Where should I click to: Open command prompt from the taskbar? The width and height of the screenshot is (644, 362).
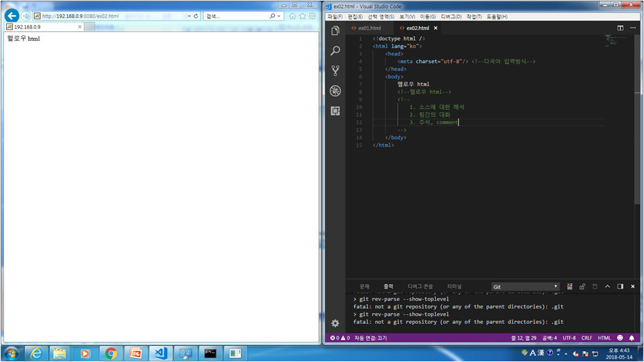click(x=210, y=353)
